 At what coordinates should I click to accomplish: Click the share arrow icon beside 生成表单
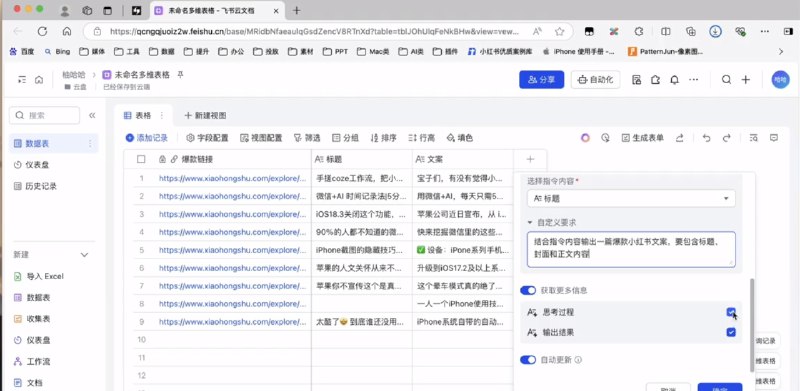coord(680,138)
